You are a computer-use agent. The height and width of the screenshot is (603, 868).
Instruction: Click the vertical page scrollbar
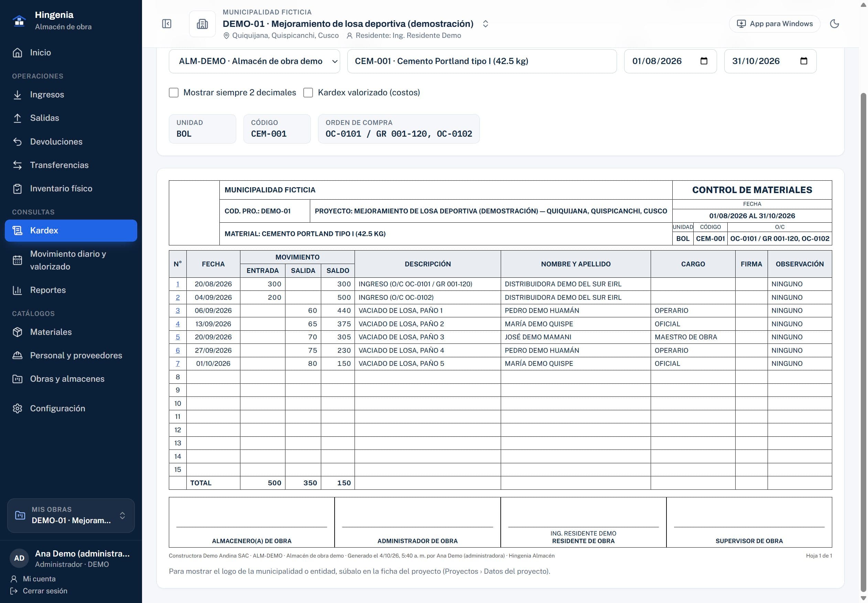click(863, 342)
